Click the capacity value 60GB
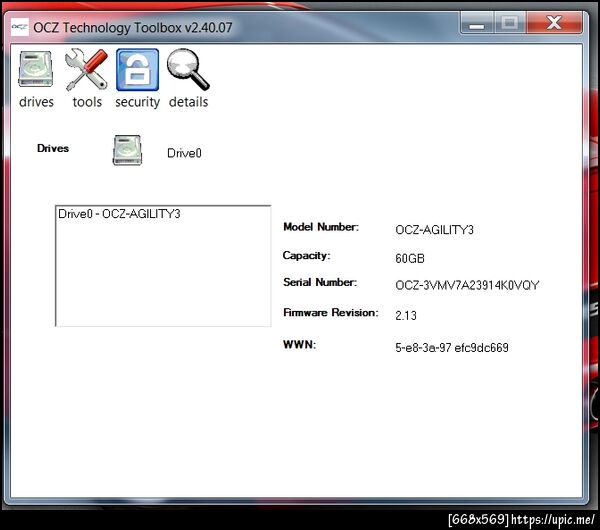The width and height of the screenshot is (600, 530). click(x=410, y=259)
